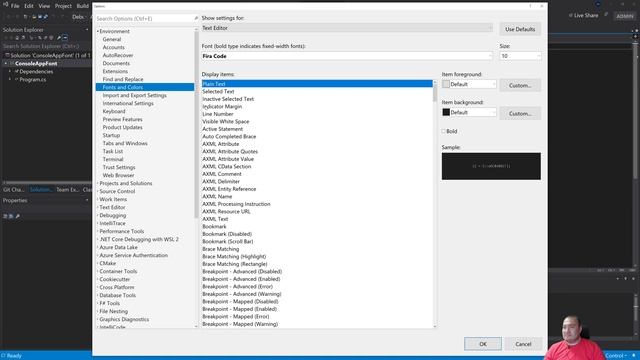The height and width of the screenshot is (360, 640).
Task: Click the ADMIN badge button
Action: [x=625, y=16]
